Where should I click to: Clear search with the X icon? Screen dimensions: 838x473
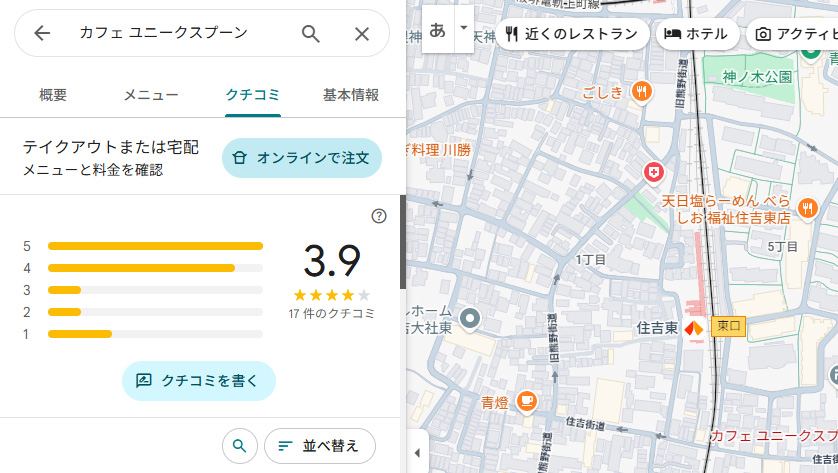362,33
